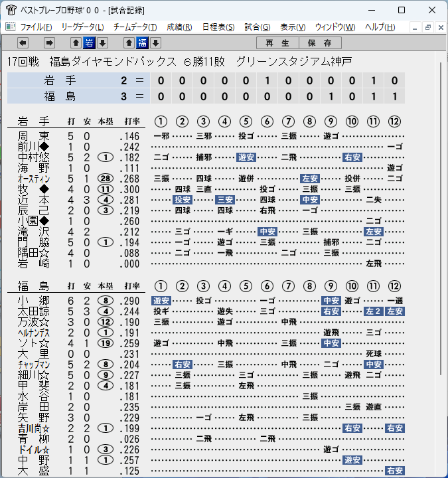
Task: Select the 岩 team toolbar button
Action: pyautogui.click(x=89, y=43)
